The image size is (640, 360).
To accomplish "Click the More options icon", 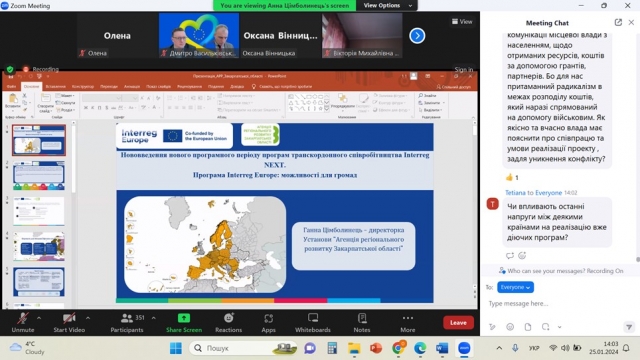I will coord(407,322).
